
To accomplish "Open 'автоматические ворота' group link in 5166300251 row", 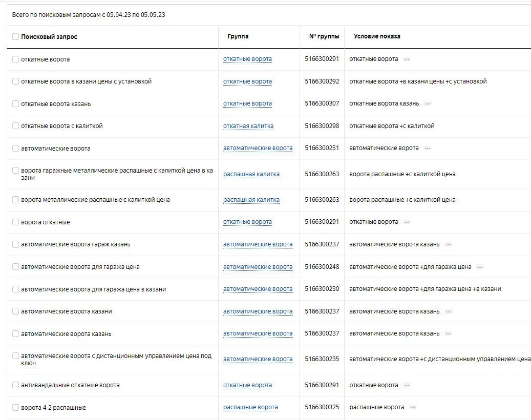I will click(x=258, y=148).
